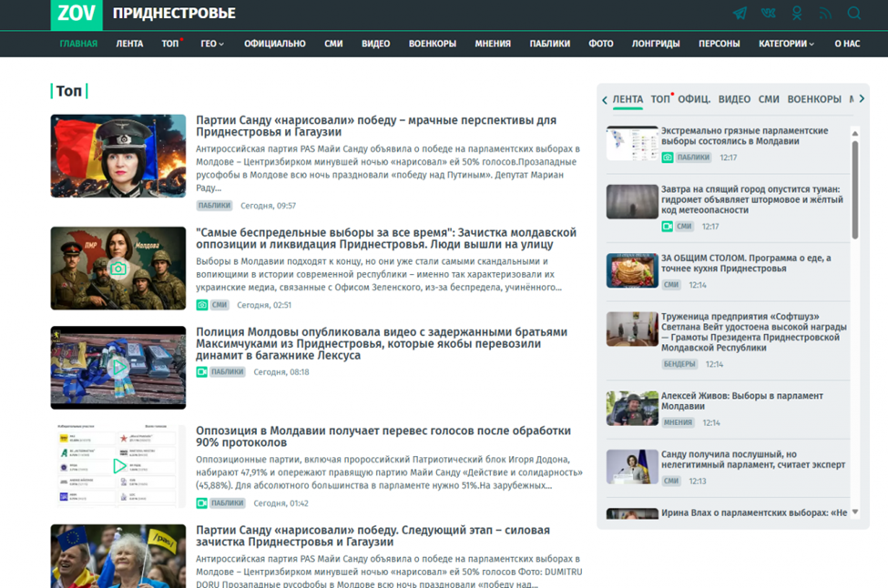The image size is (888, 588).
Task: Click the camera icon next to 02:51 article
Action: pyautogui.click(x=202, y=305)
